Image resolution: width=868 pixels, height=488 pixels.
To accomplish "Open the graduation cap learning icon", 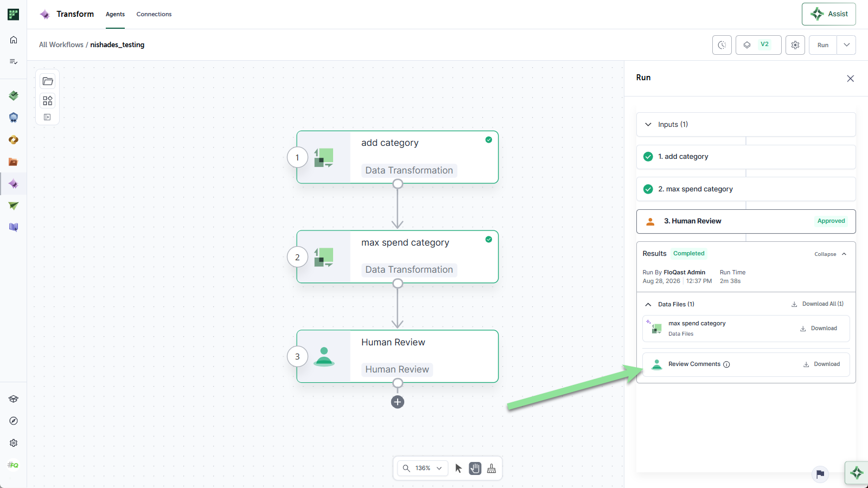I will pyautogui.click(x=14, y=399).
